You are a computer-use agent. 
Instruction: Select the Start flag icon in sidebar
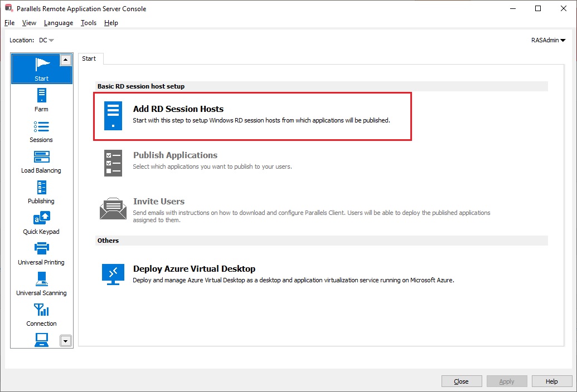click(x=42, y=64)
